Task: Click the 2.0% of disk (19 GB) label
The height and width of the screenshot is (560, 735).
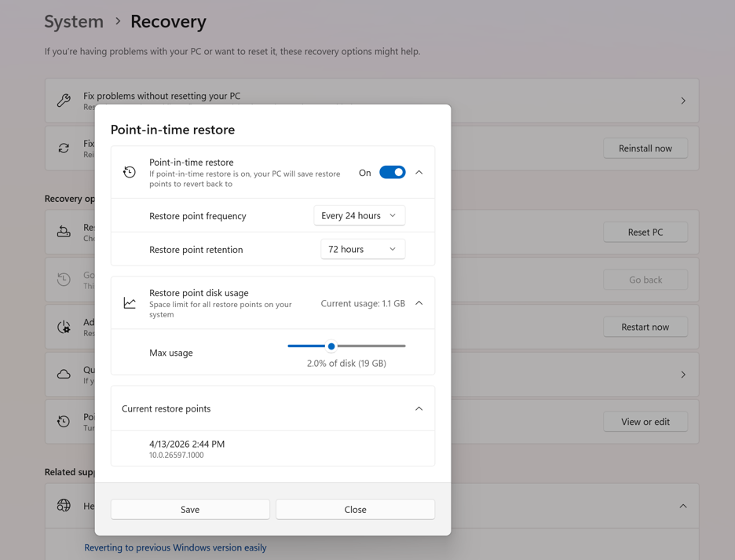Action: 346,363
